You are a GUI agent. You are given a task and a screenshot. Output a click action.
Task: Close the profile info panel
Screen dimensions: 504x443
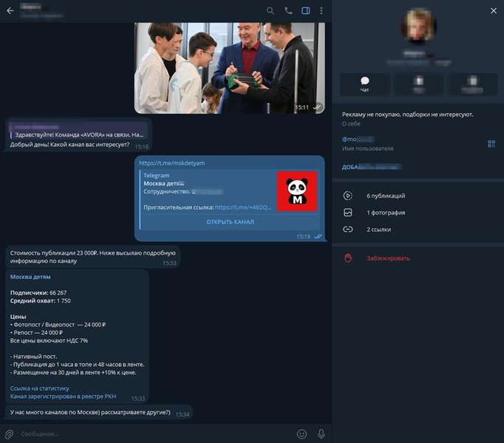click(494, 10)
